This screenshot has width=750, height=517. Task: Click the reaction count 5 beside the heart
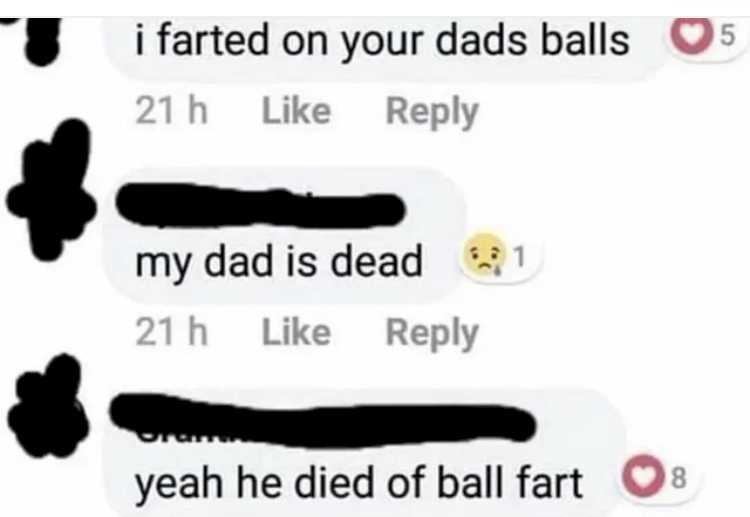(x=727, y=35)
